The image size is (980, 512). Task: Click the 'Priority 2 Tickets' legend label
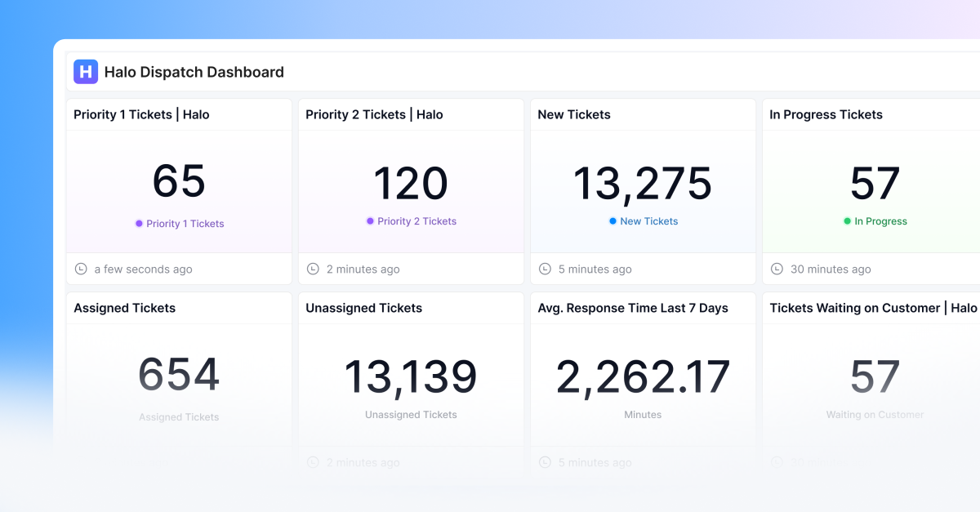point(417,220)
